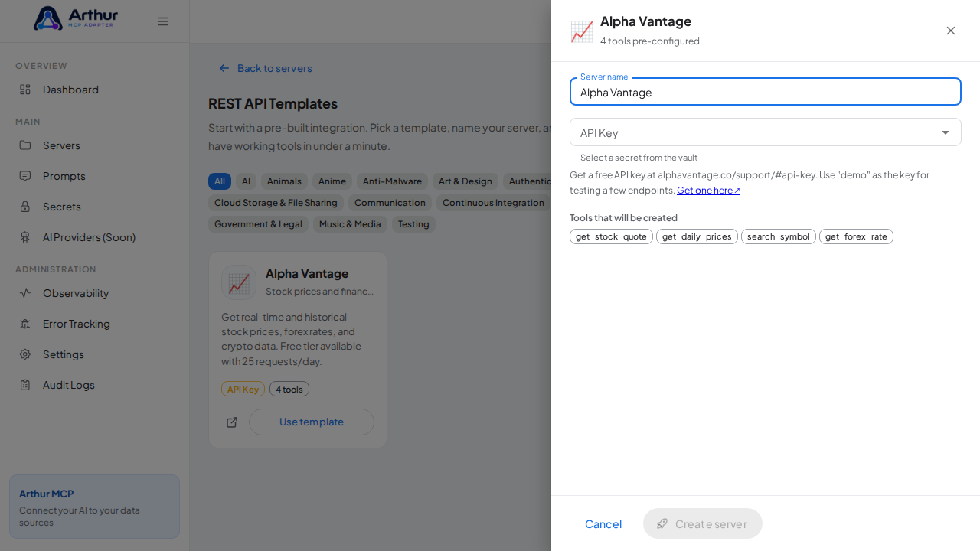The height and width of the screenshot is (551, 980).
Task: Edit the Server name field
Action: [x=766, y=92]
